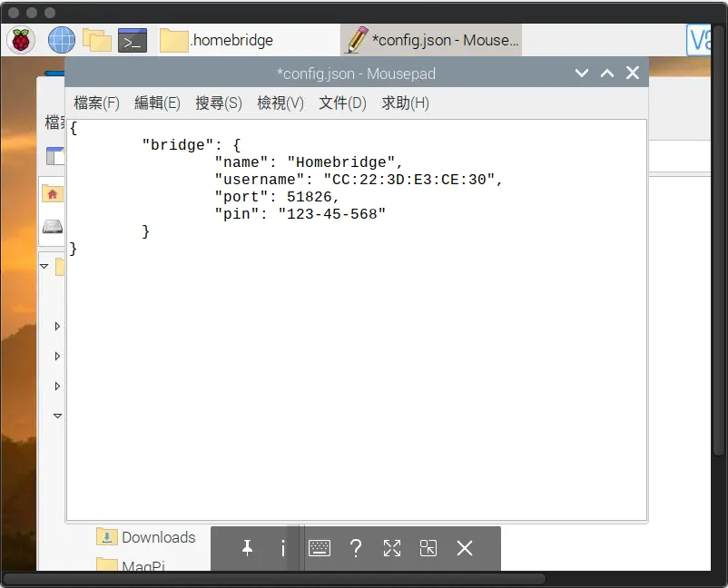This screenshot has height=588, width=728.
Task: Launch the terminal from the taskbar
Action: pyautogui.click(x=133, y=40)
